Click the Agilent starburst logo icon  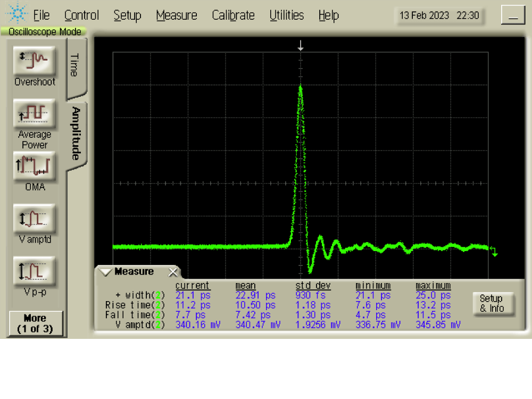(16, 13)
